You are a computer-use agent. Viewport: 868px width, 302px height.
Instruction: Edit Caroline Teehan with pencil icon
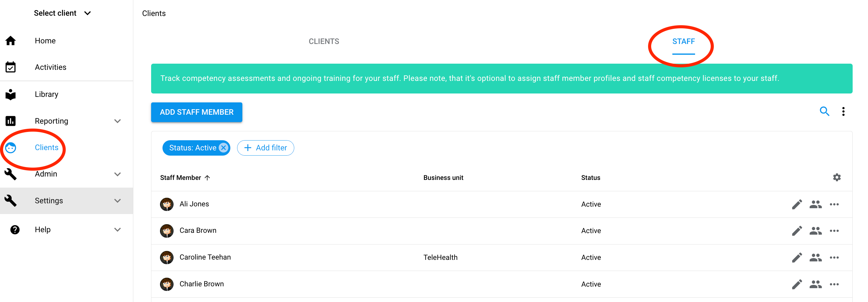[796, 257]
